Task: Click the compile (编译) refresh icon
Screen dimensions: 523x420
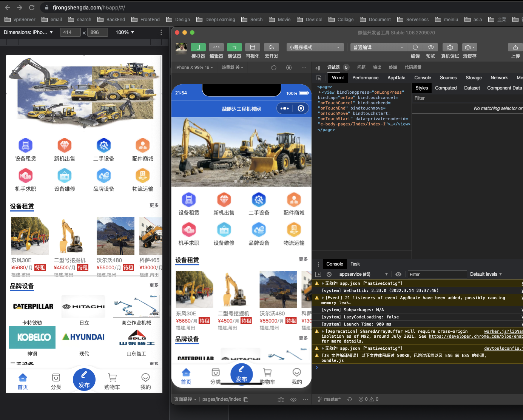Action: [415, 47]
